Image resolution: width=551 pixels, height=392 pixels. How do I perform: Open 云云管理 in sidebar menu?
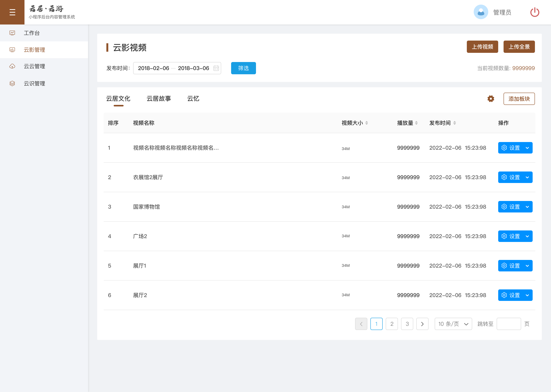point(44,66)
